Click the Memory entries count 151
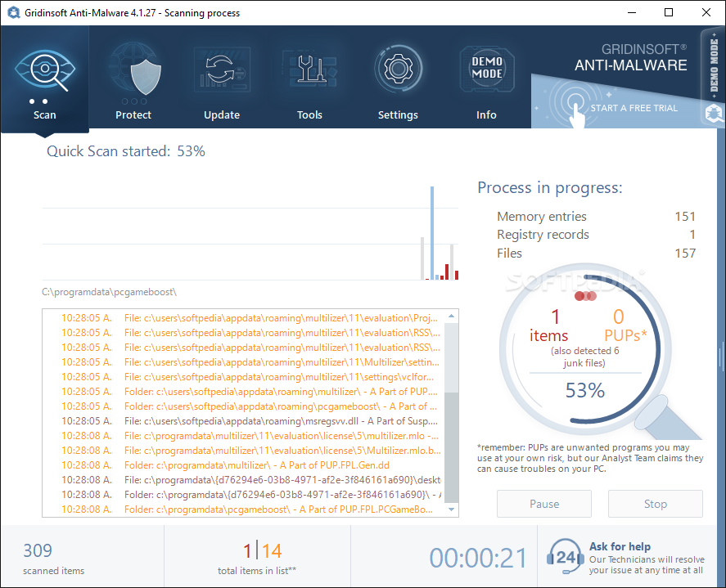 (x=685, y=217)
